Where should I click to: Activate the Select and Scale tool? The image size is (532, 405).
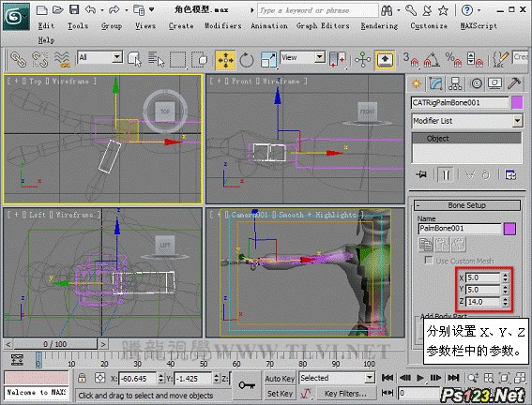tap(268, 60)
